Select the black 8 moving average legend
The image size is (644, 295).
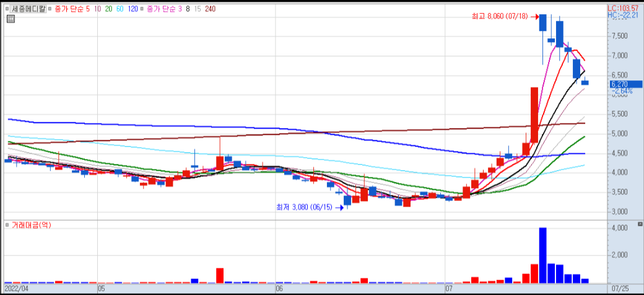188,9
